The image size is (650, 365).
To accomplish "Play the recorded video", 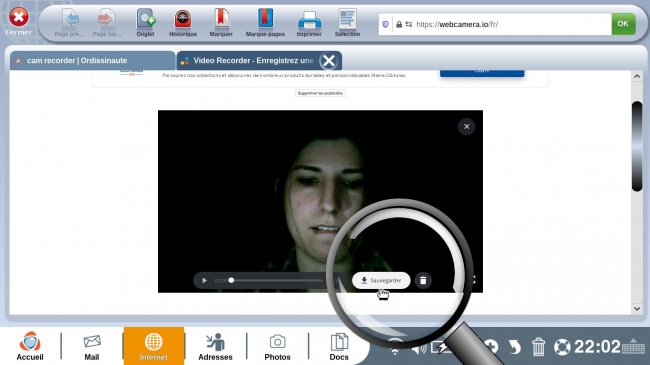I will point(204,280).
